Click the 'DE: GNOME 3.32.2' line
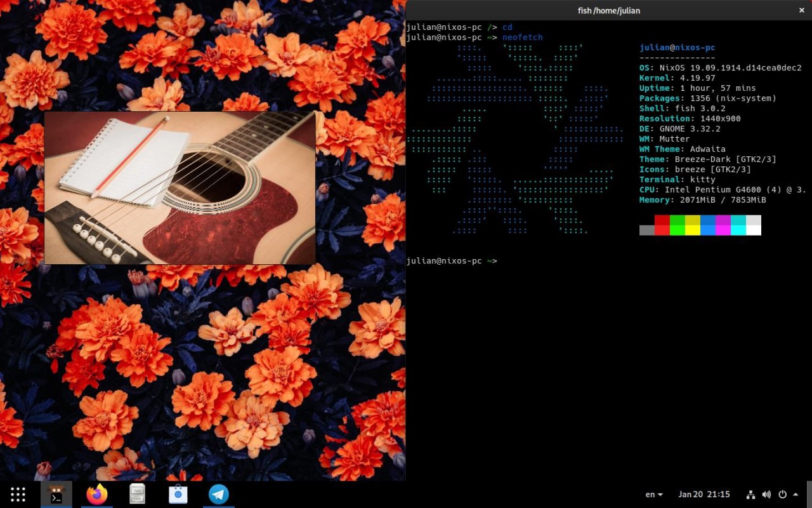This screenshot has height=508, width=812. tap(680, 129)
